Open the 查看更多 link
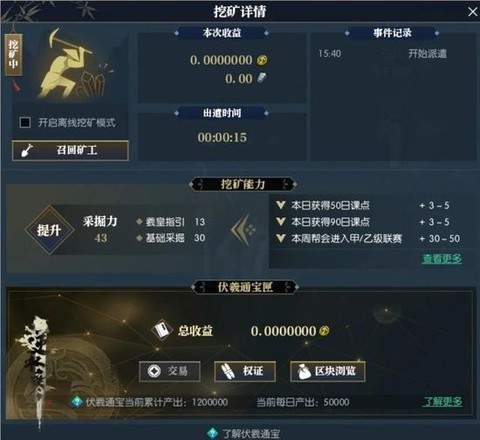This screenshot has width=480, height=440. click(442, 259)
